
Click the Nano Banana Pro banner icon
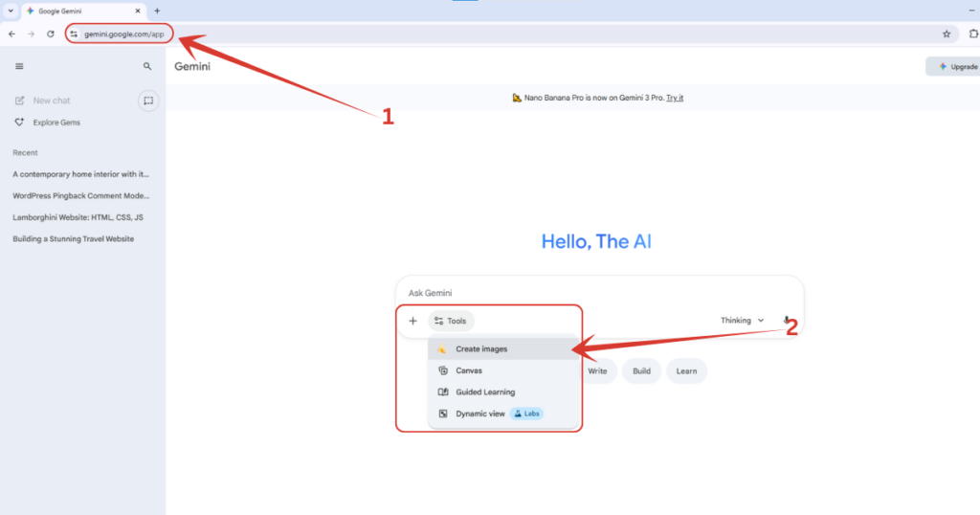tap(517, 98)
